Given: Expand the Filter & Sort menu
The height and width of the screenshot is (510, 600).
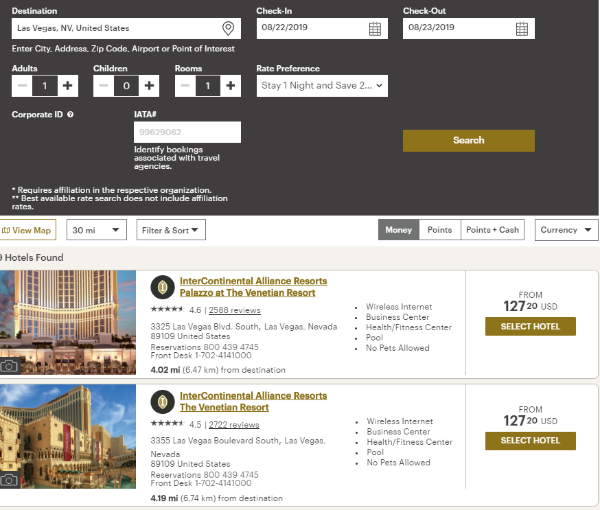Looking at the screenshot, I should (171, 230).
